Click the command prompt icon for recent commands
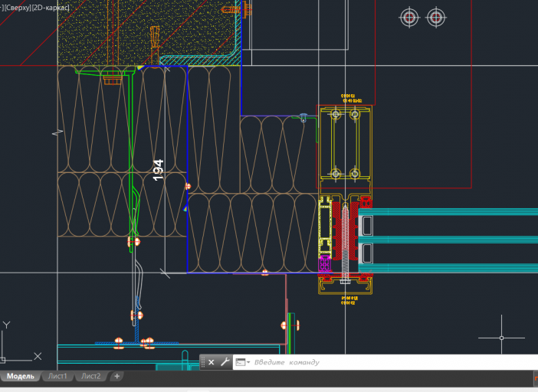This screenshot has height=392, width=538. (x=241, y=362)
